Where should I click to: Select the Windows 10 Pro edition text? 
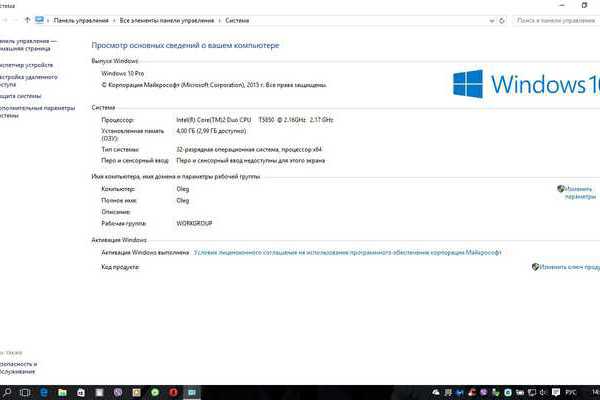[x=122, y=73]
